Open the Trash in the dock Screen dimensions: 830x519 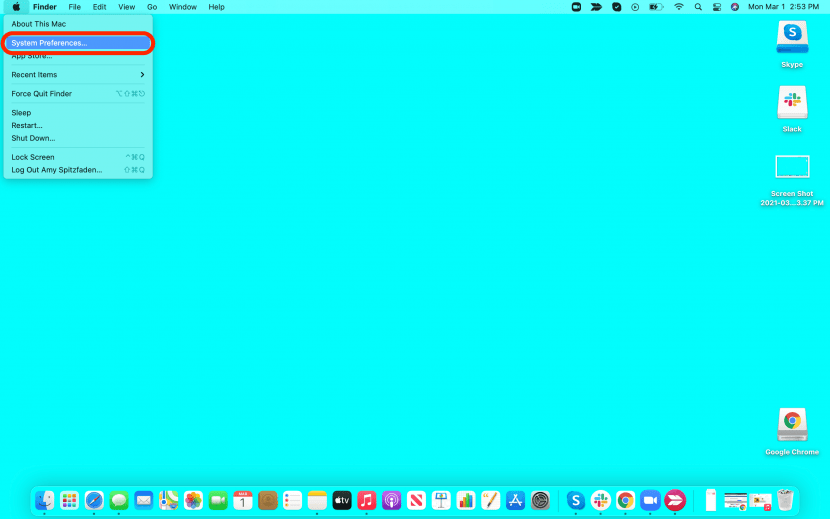pos(786,500)
